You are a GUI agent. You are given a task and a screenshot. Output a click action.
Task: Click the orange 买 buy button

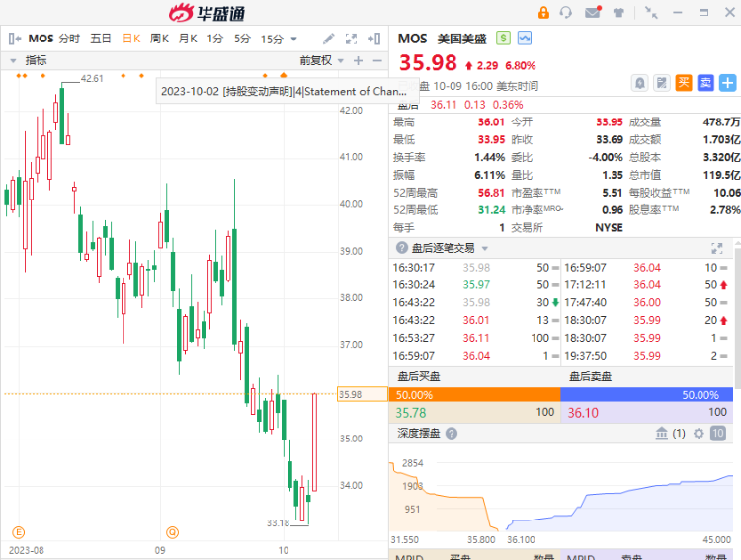tap(684, 83)
